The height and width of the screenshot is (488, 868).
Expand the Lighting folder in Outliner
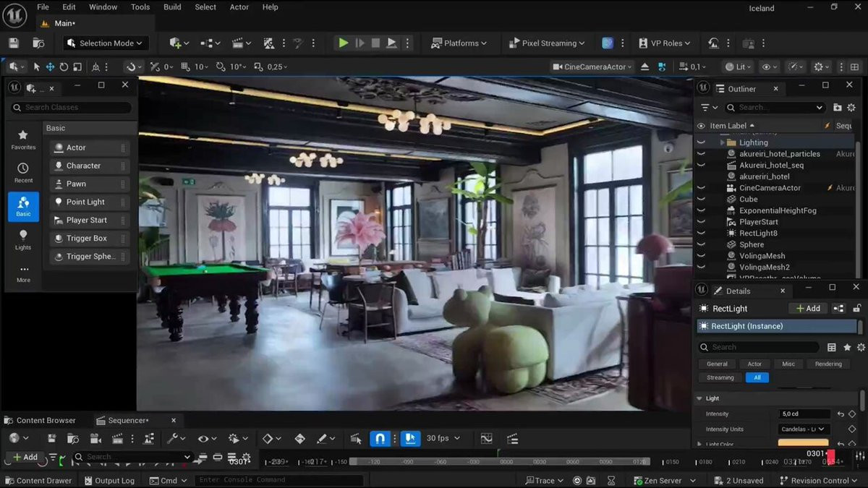coord(722,142)
